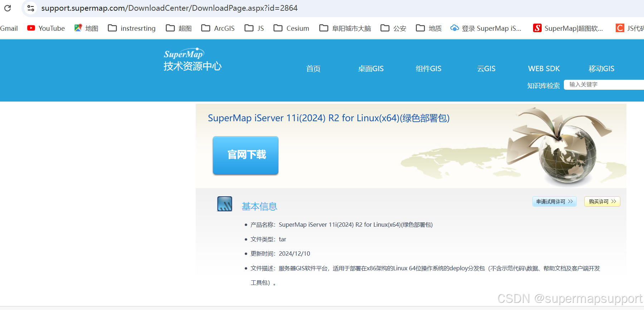Click the 产品名称 line
Viewport: 644px width, 310px height.
[341, 225]
